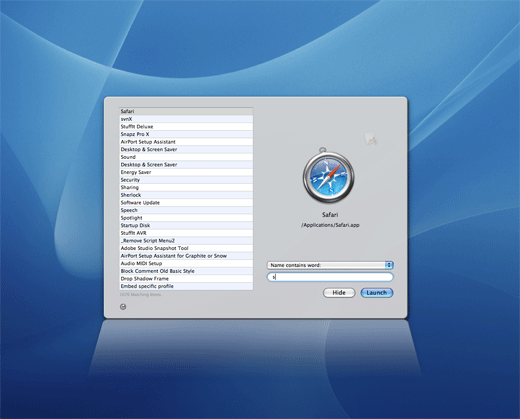Screen dimensions: 520x419
Task: Select the 'Drop Shadow Frame' entry
Action: coord(186,279)
